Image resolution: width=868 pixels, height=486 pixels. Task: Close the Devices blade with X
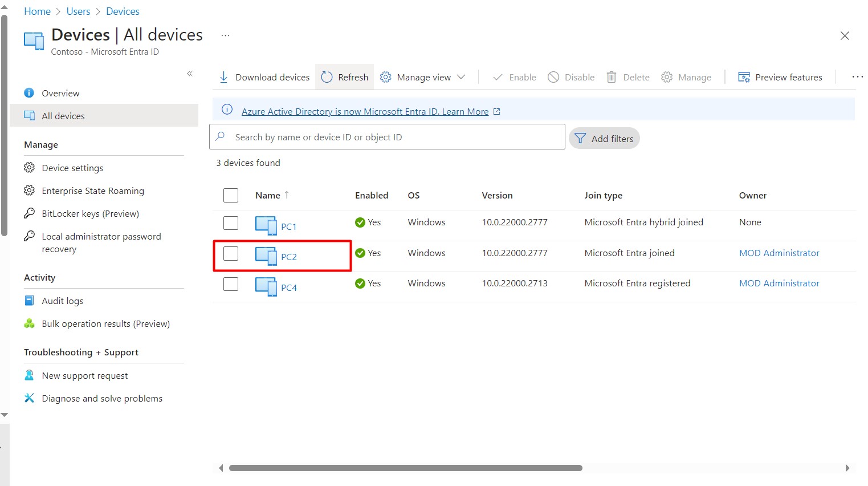click(x=845, y=35)
